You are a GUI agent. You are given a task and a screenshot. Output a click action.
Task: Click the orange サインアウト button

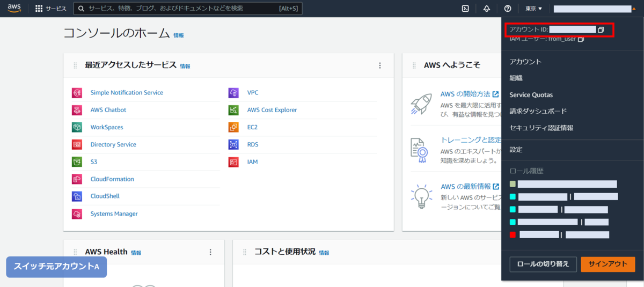coord(608,264)
